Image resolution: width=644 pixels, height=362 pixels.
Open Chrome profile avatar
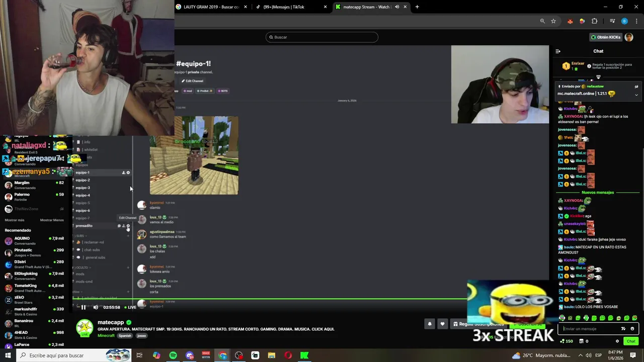tap(624, 21)
